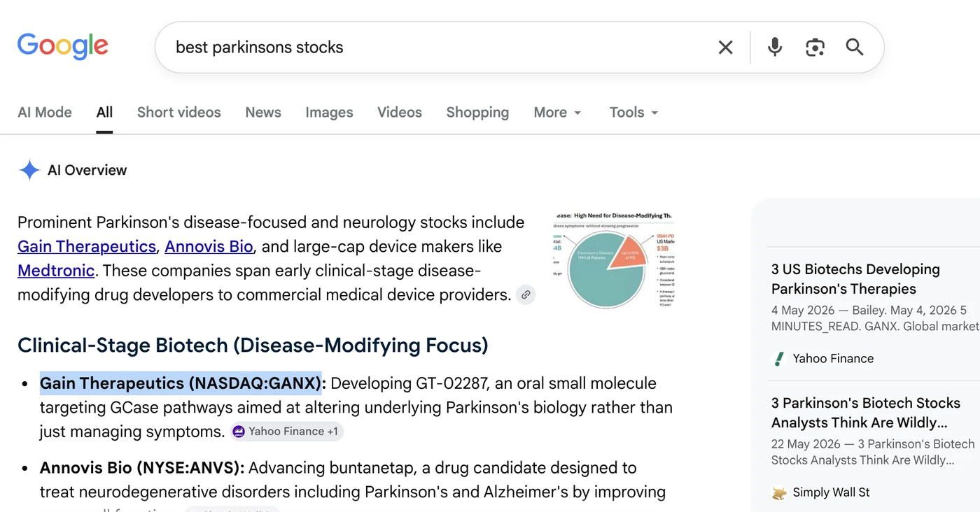The height and width of the screenshot is (512, 980).
Task: Click the 'AI Overview' heading text
Action: [87, 170]
